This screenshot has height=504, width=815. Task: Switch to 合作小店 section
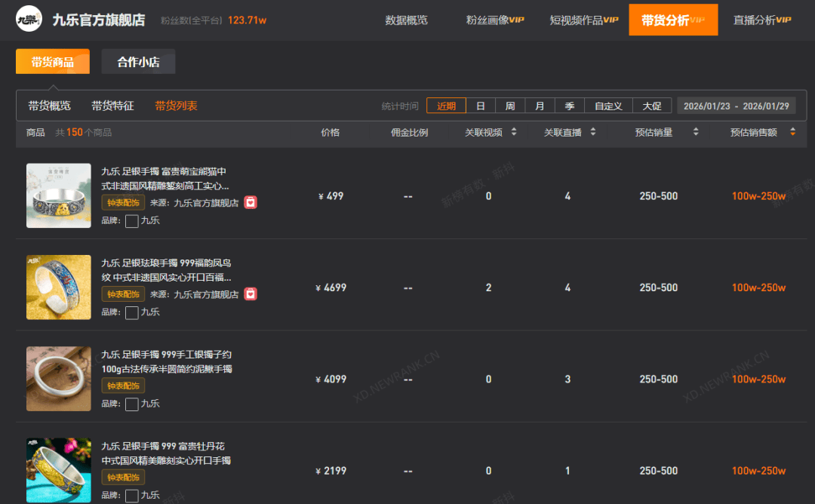138,62
